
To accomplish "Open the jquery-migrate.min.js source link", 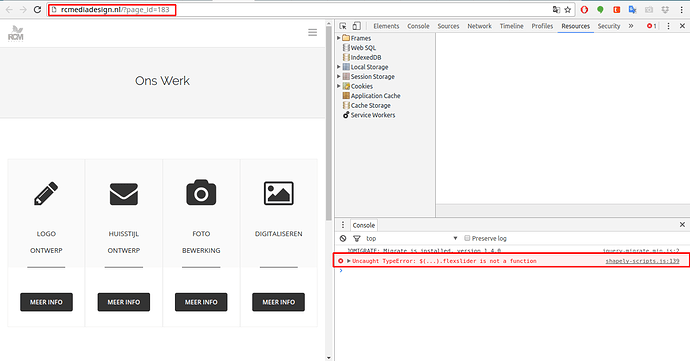I will [x=641, y=250].
